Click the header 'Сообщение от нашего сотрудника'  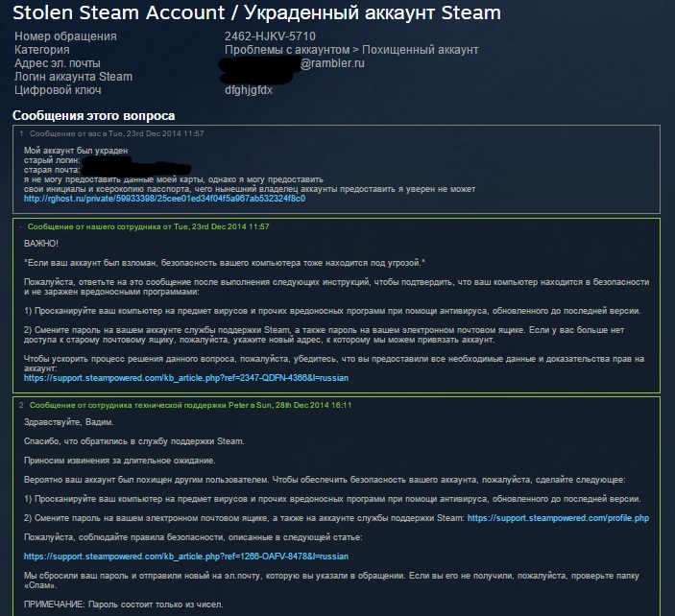(148, 226)
